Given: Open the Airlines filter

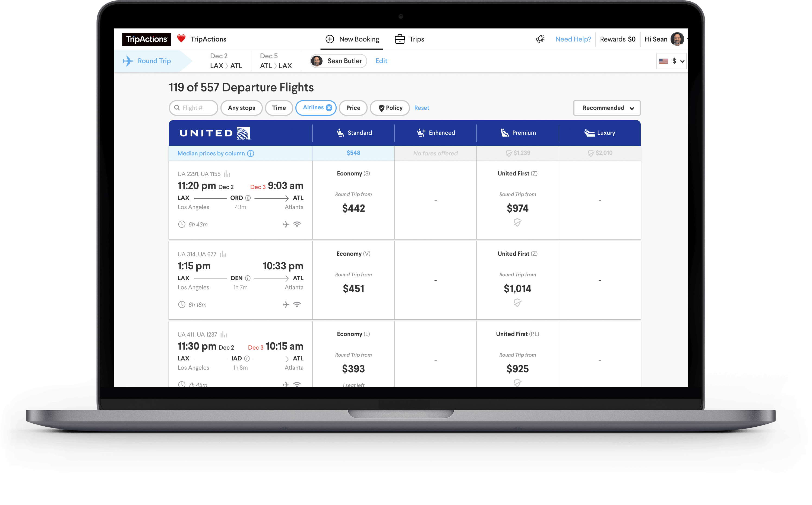Looking at the screenshot, I should pos(316,108).
